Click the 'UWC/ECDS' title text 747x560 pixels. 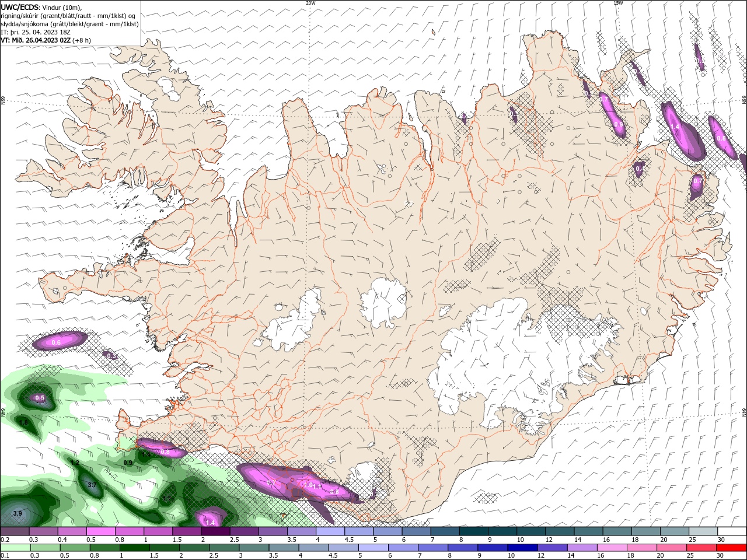[x=20, y=7]
